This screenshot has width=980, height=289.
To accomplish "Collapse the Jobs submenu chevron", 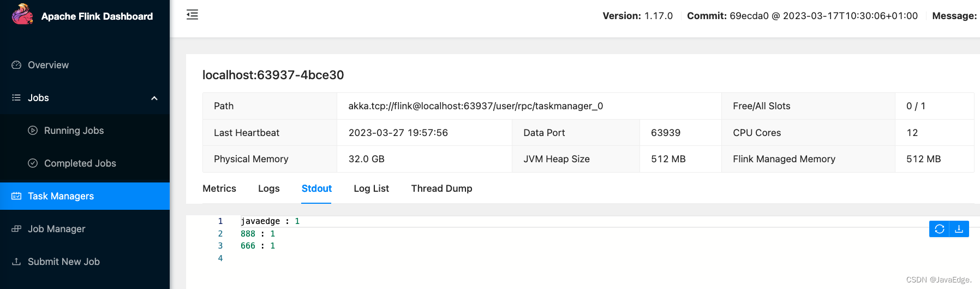I will (x=154, y=98).
